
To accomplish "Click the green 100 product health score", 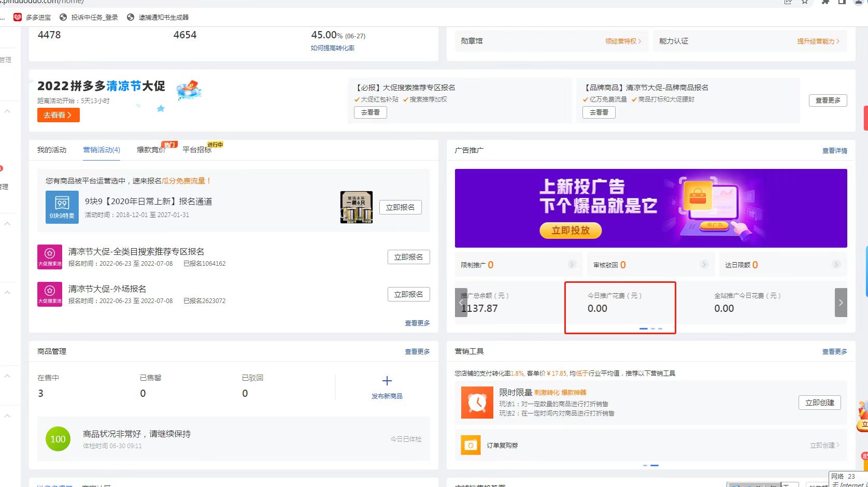I will tap(58, 439).
